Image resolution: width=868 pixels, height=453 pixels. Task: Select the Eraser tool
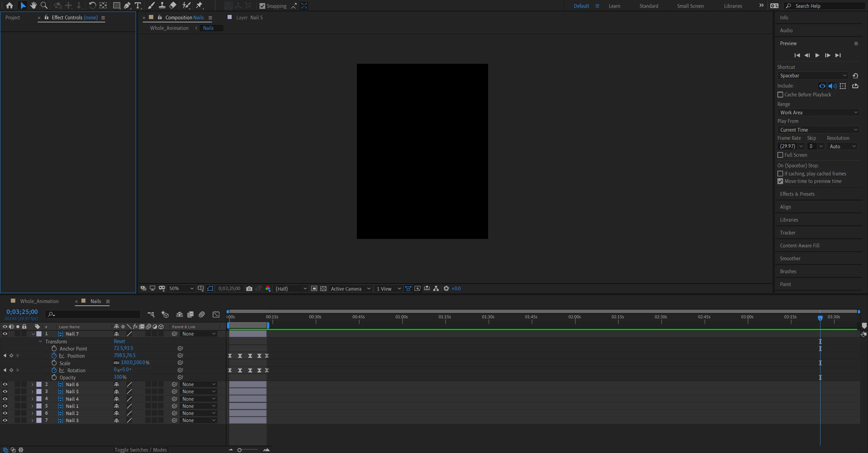(x=173, y=5)
